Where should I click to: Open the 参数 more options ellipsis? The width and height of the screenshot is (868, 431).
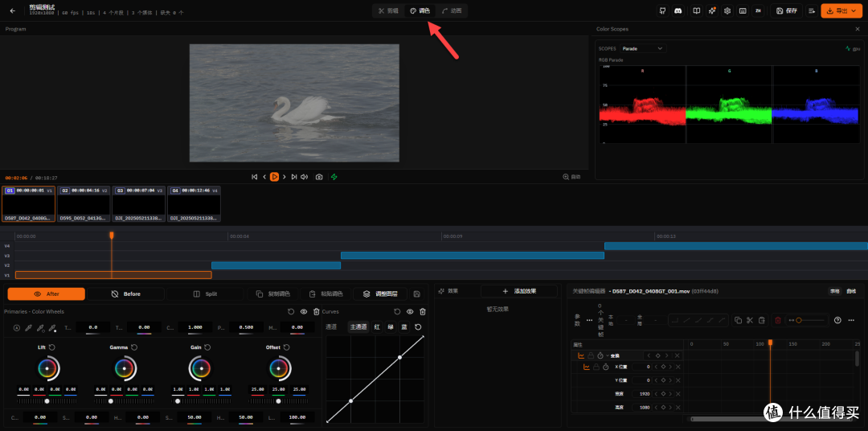click(x=589, y=321)
